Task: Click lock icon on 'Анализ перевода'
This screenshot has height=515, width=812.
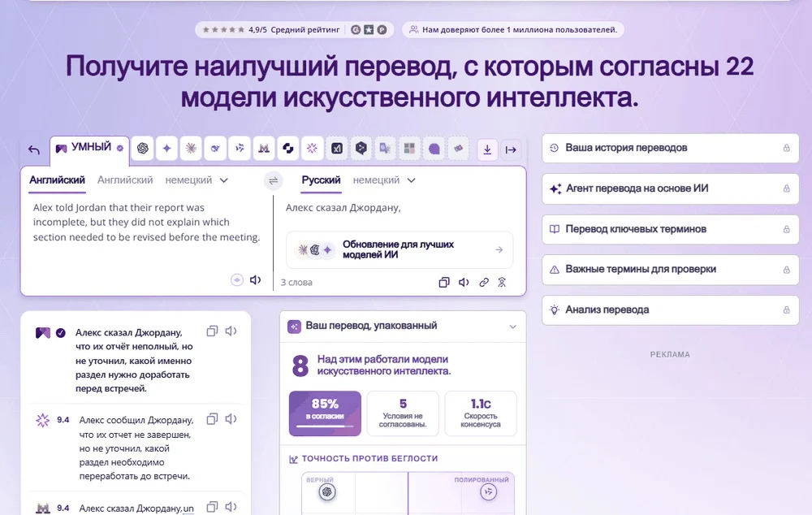Action: [x=786, y=309]
